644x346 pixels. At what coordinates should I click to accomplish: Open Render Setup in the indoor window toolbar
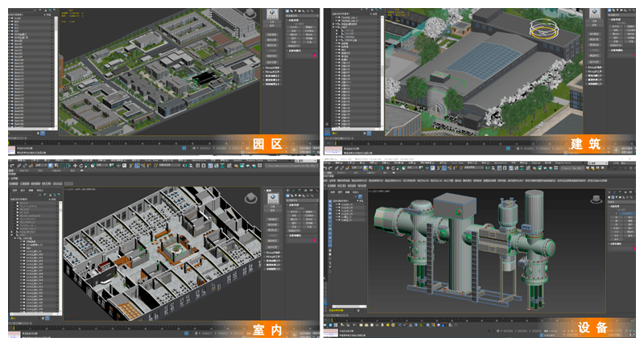click(x=236, y=166)
